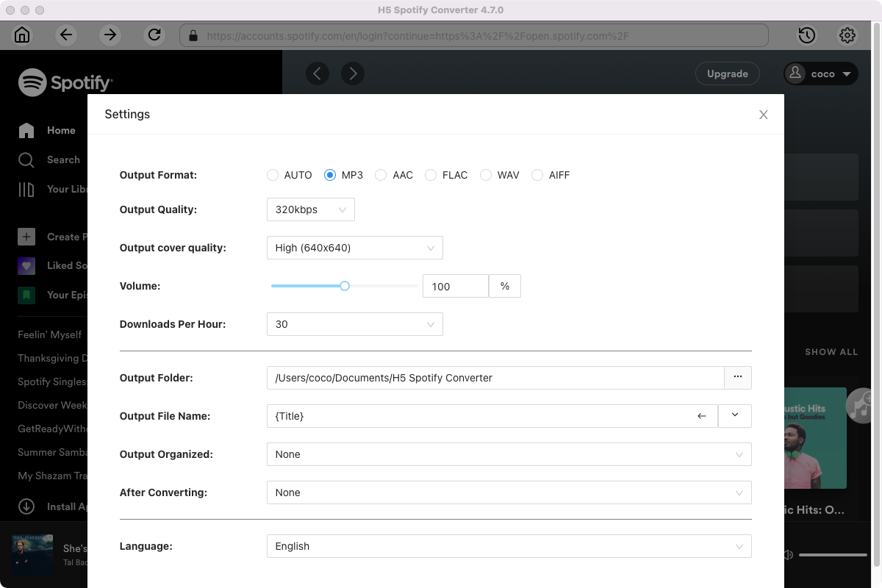Click the GetReadyWith playlist entry

[x=52, y=429]
